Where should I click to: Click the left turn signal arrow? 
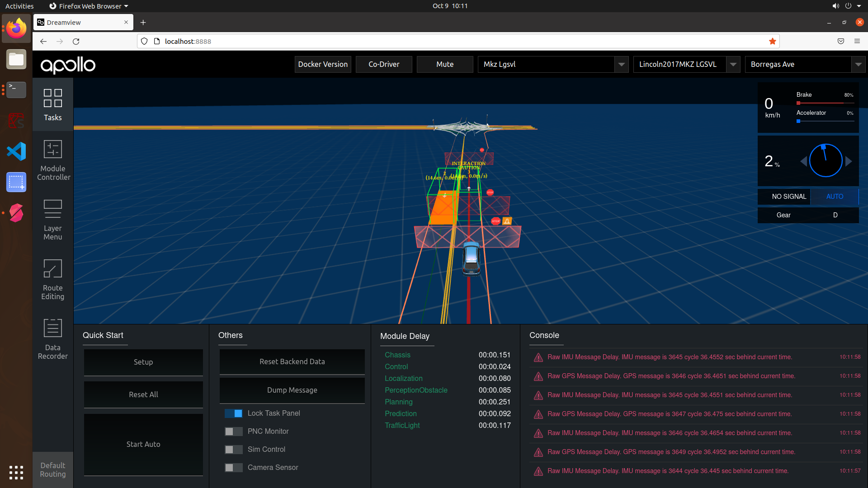click(803, 161)
